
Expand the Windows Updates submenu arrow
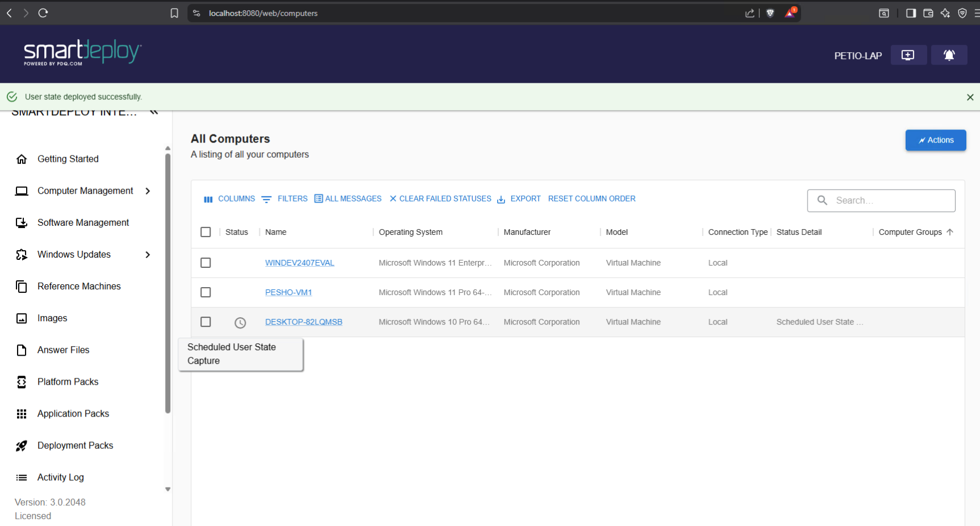click(148, 255)
